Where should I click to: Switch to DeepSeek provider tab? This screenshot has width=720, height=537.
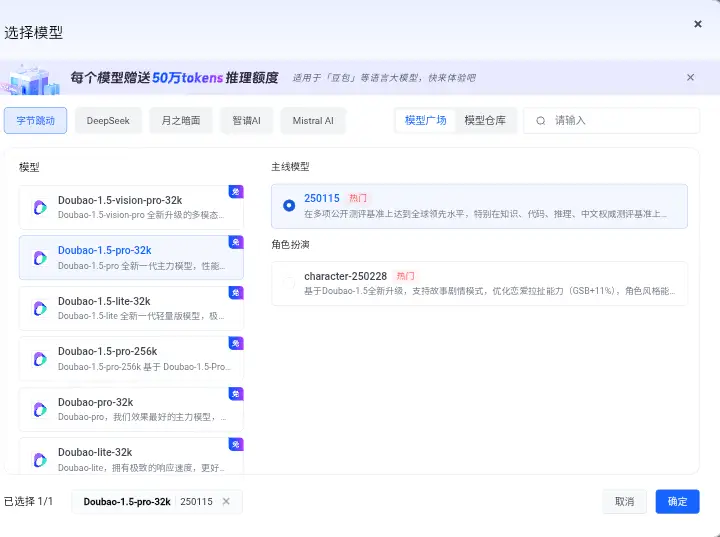(108, 120)
